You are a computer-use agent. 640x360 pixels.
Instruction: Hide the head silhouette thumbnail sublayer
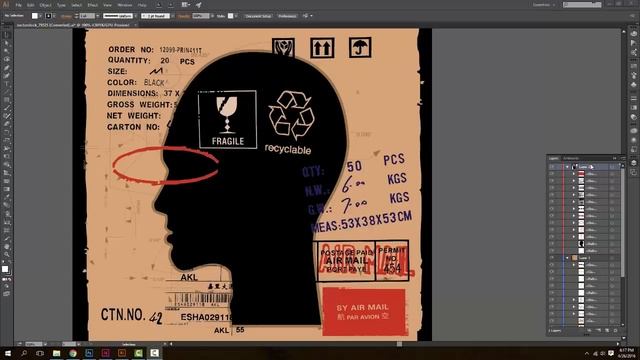tap(552, 244)
